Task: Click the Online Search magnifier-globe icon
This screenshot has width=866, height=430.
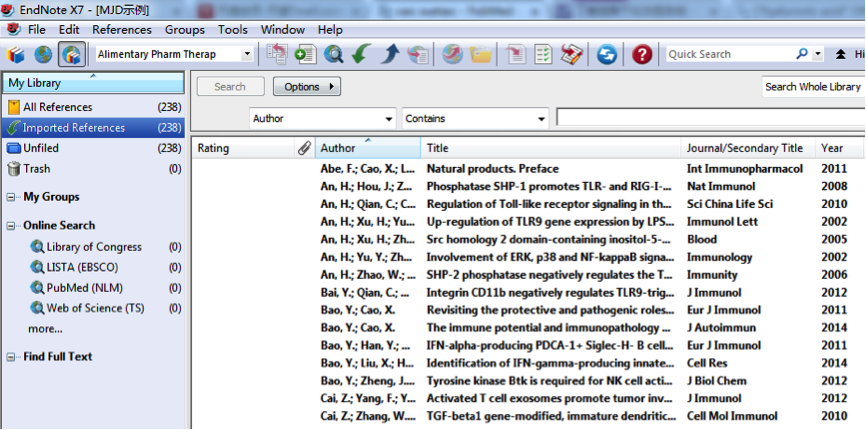Action: tap(333, 54)
